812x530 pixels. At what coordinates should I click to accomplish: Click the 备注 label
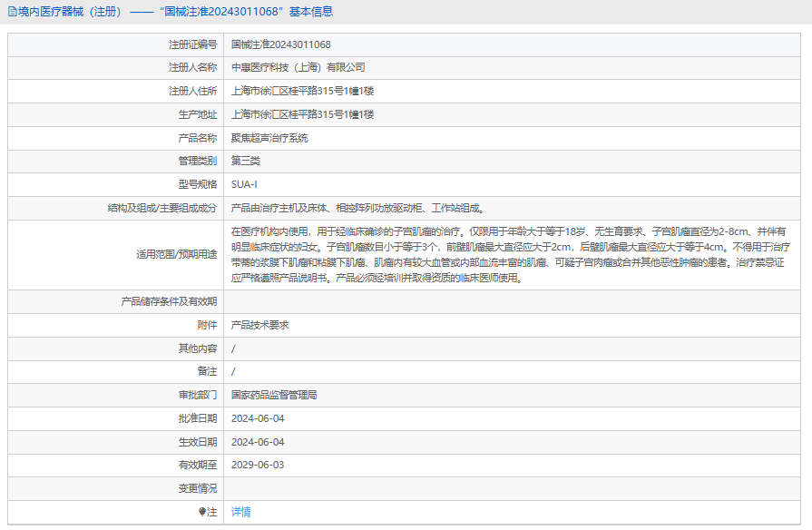point(207,371)
